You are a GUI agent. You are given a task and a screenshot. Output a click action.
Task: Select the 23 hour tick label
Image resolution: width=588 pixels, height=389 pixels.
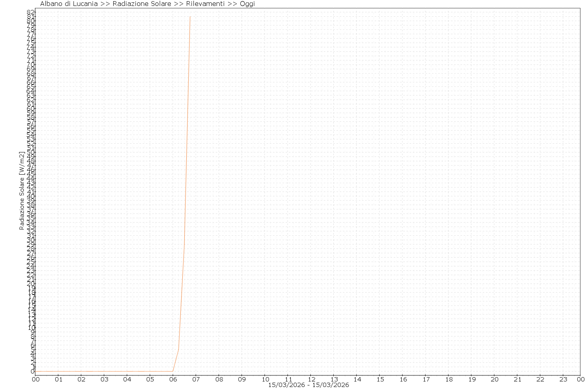563,379
